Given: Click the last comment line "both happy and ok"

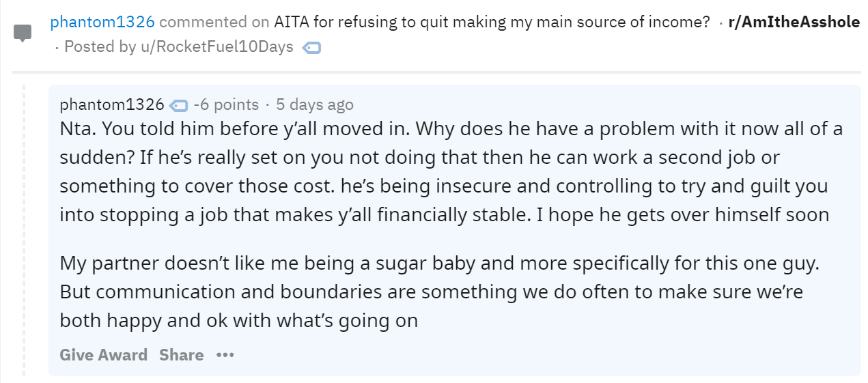Looking at the screenshot, I should pos(238,320).
